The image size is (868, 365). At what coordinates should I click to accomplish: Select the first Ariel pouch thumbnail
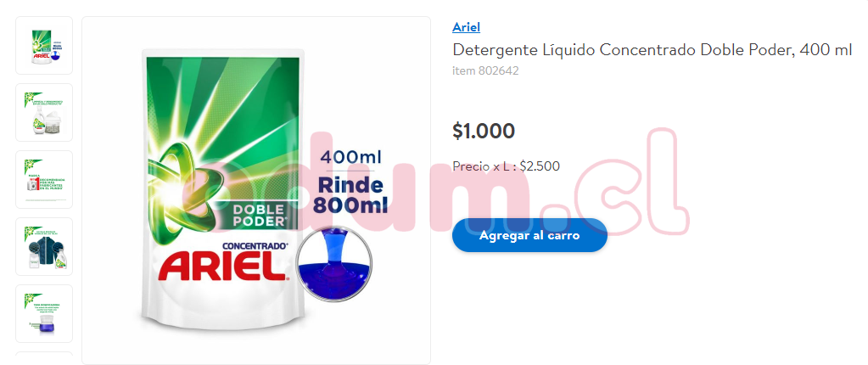pyautogui.click(x=44, y=46)
